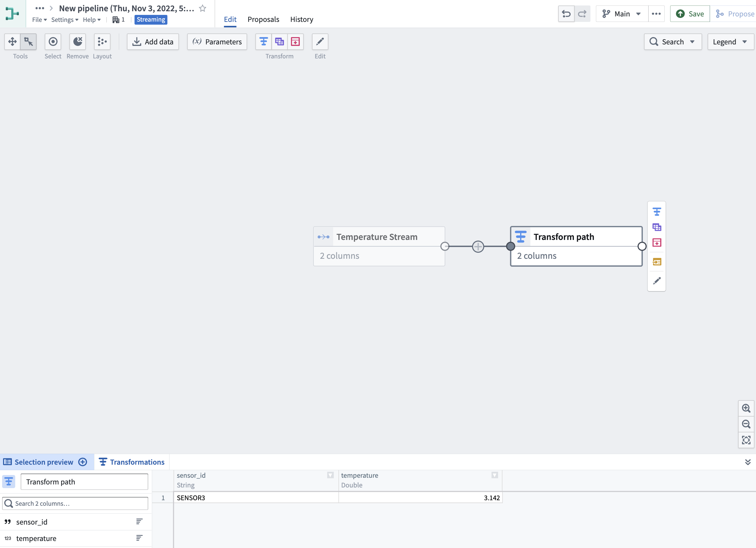Screen dimensions: 756x548
Task: Click the Save button
Action: click(x=689, y=14)
